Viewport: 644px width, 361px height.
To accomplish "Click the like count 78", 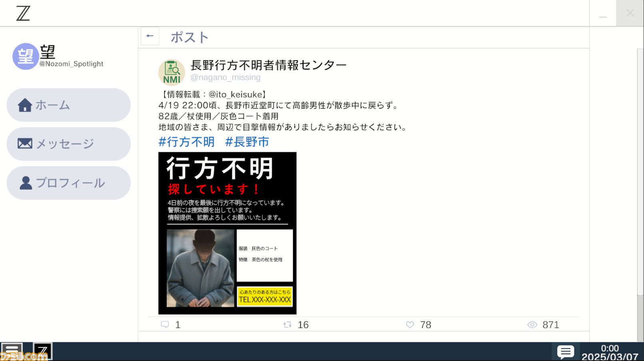I will point(426,325).
